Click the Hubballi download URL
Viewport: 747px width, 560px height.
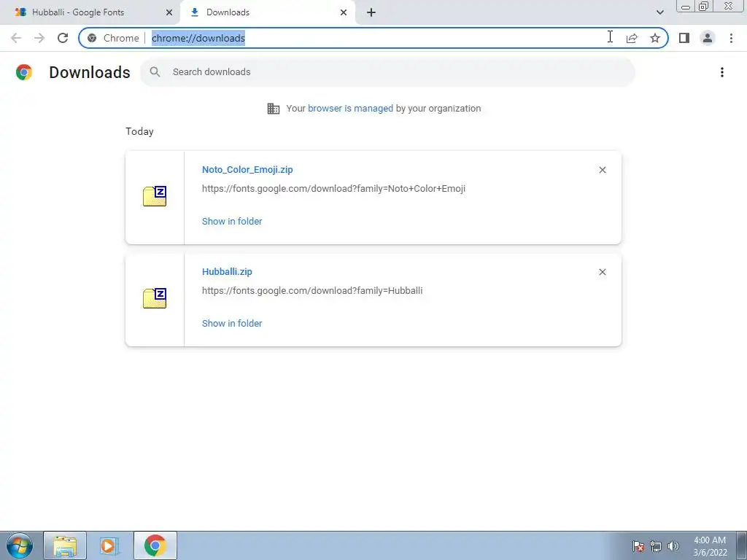312,290
